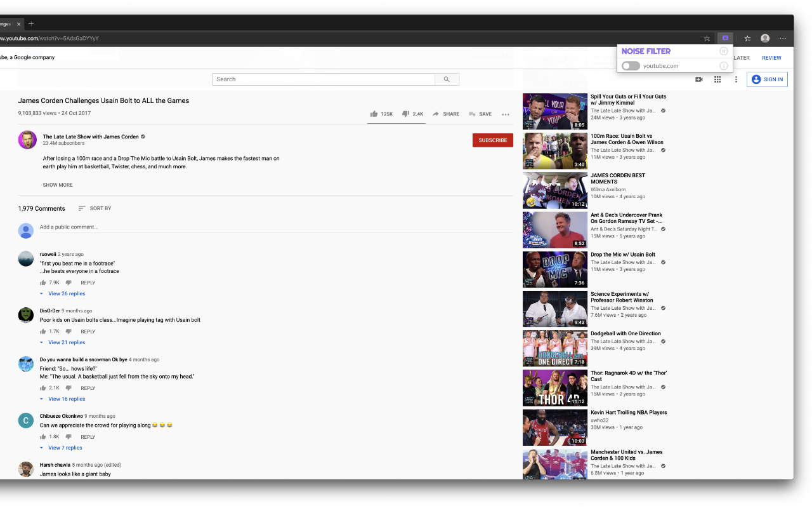Click the REVIEW link
812x508 pixels.
click(771, 58)
